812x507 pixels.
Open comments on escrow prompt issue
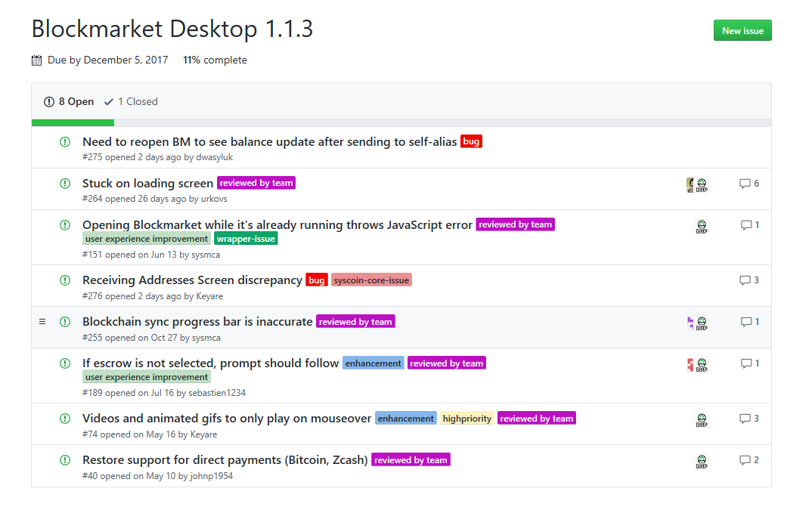(750, 363)
